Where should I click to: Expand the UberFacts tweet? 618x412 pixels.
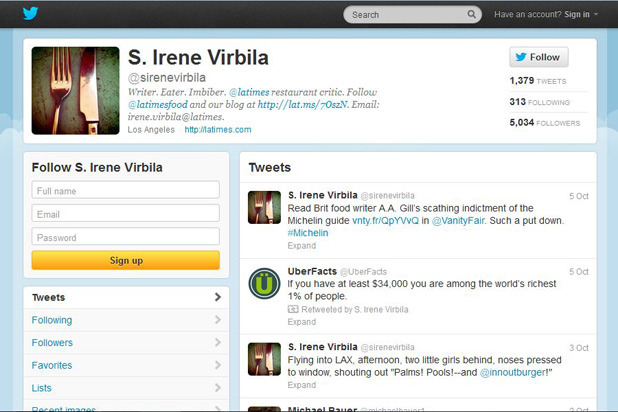[x=302, y=322]
